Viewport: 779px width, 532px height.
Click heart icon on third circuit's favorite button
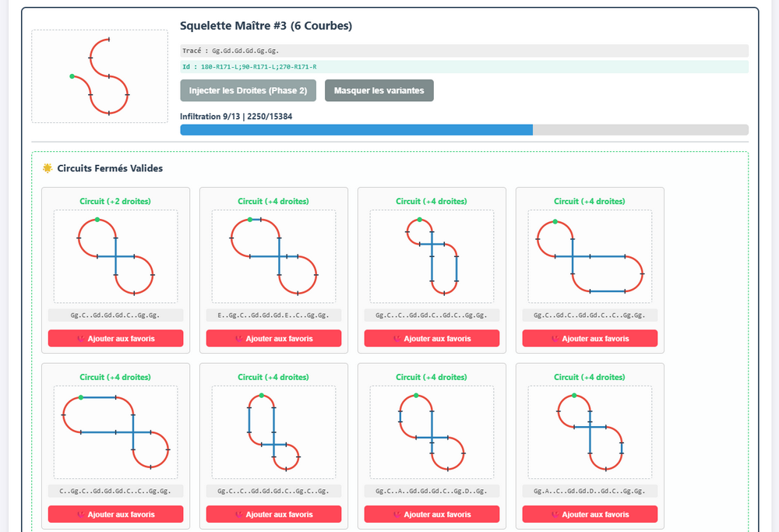[x=397, y=338]
